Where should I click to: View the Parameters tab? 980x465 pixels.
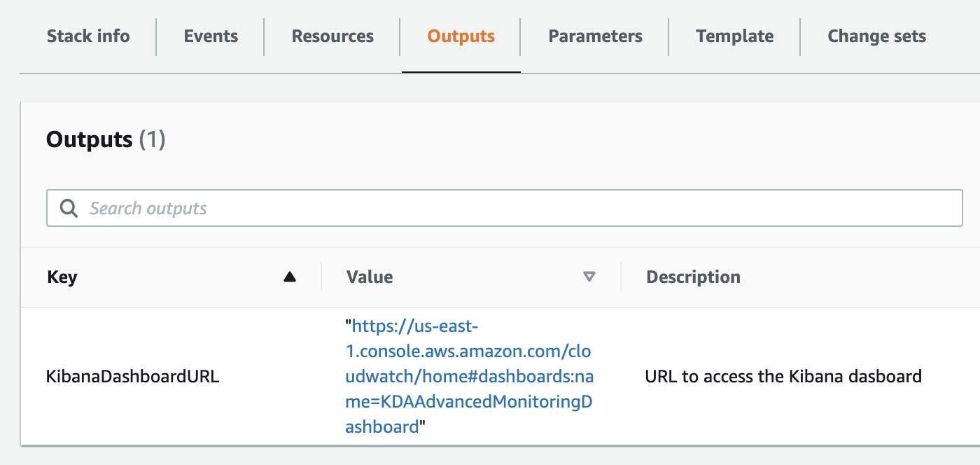595,36
